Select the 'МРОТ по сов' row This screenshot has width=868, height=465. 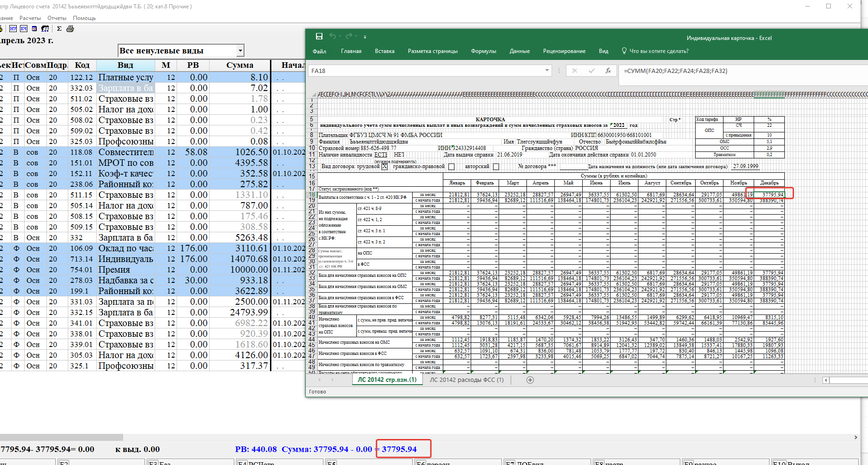pyautogui.click(x=152, y=163)
